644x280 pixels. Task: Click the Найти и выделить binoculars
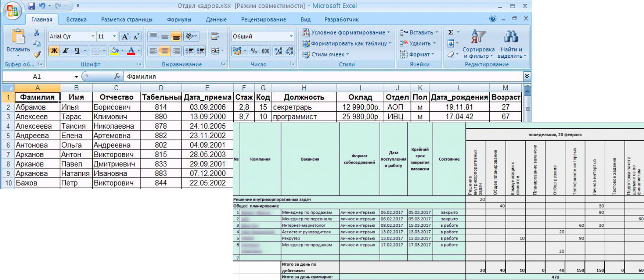pos(511,44)
